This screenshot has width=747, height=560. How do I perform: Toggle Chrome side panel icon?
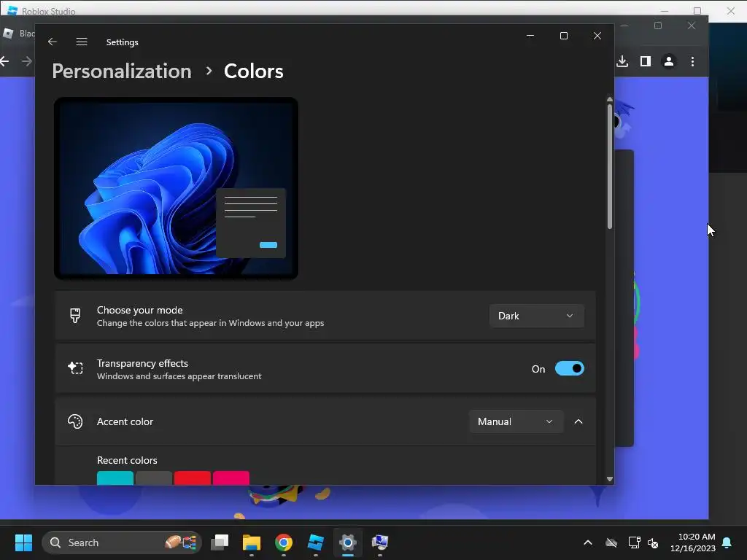[x=646, y=61]
